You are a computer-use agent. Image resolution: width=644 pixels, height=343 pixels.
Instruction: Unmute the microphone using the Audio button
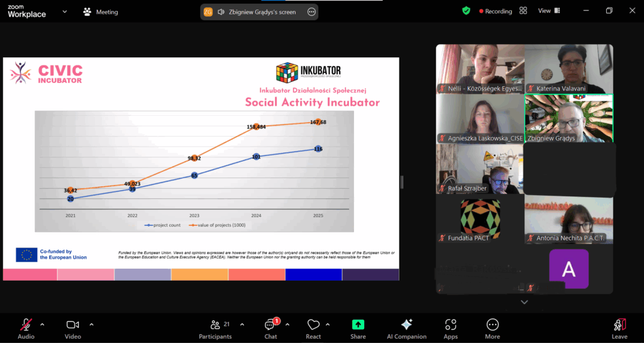pyautogui.click(x=26, y=329)
